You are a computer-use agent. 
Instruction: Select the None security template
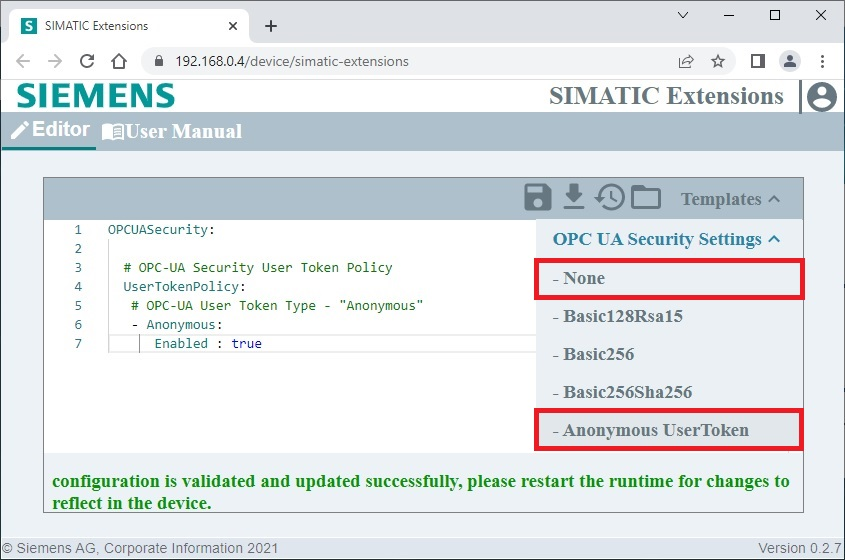pos(669,279)
